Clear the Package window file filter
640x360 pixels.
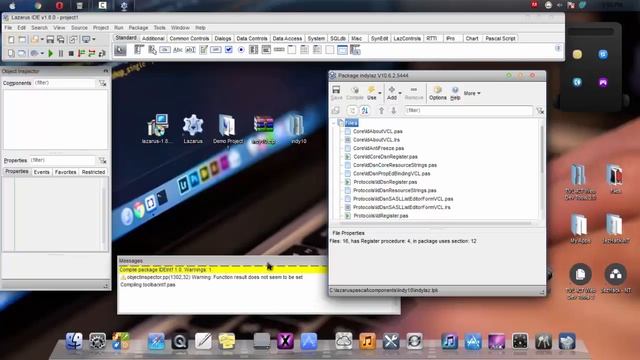(x=540, y=111)
